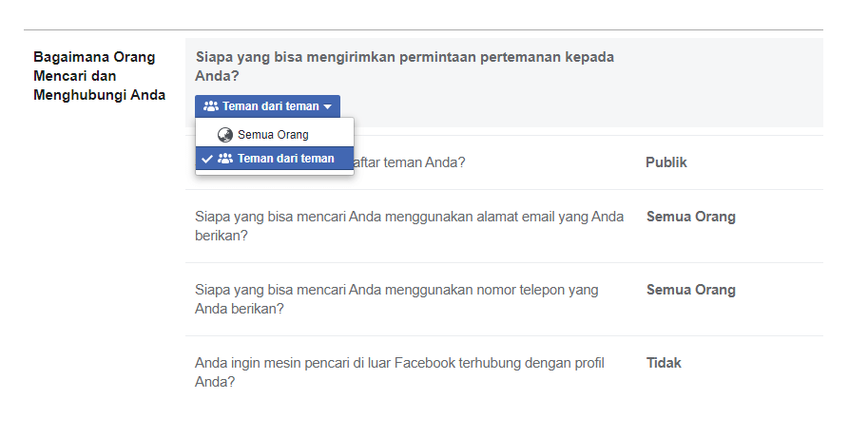Open the Teman dari teman dropdown button

(x=267, y=106)
